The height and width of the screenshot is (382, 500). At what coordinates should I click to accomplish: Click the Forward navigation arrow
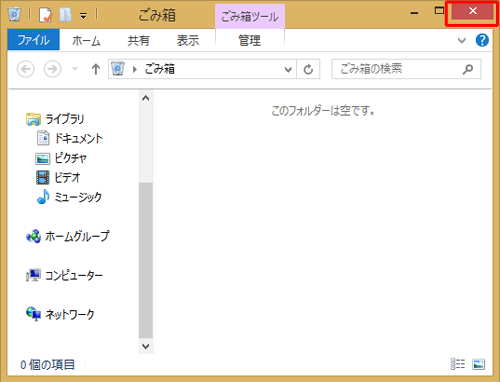tap(52, 69)
